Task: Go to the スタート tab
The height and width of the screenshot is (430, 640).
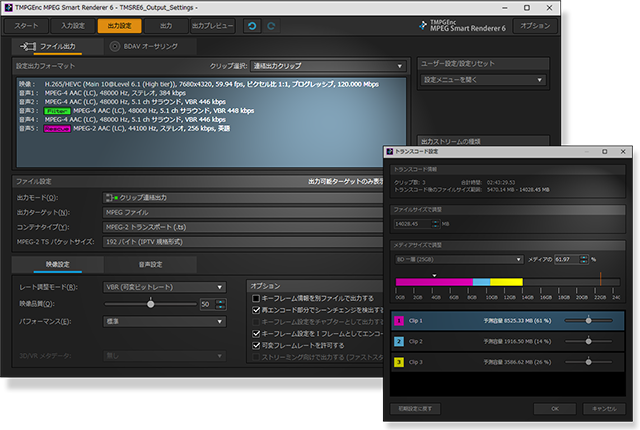Action: [26, 26]
